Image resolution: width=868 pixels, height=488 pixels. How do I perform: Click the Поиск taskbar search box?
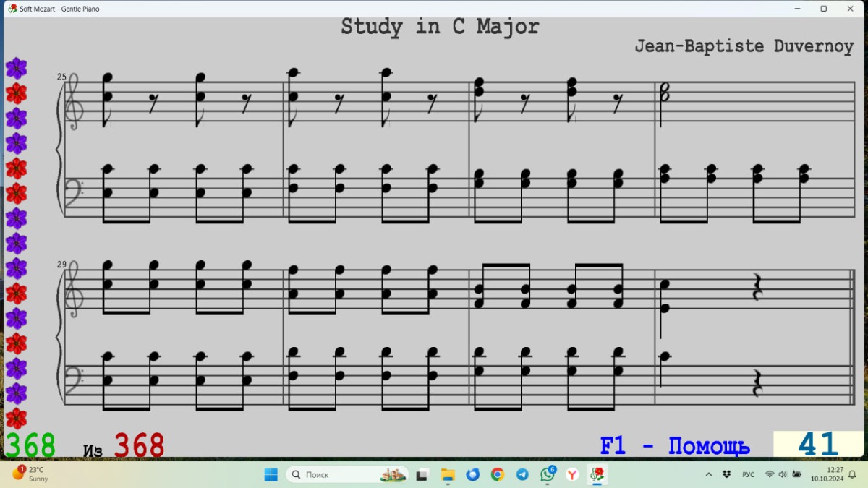pos(347,475)
